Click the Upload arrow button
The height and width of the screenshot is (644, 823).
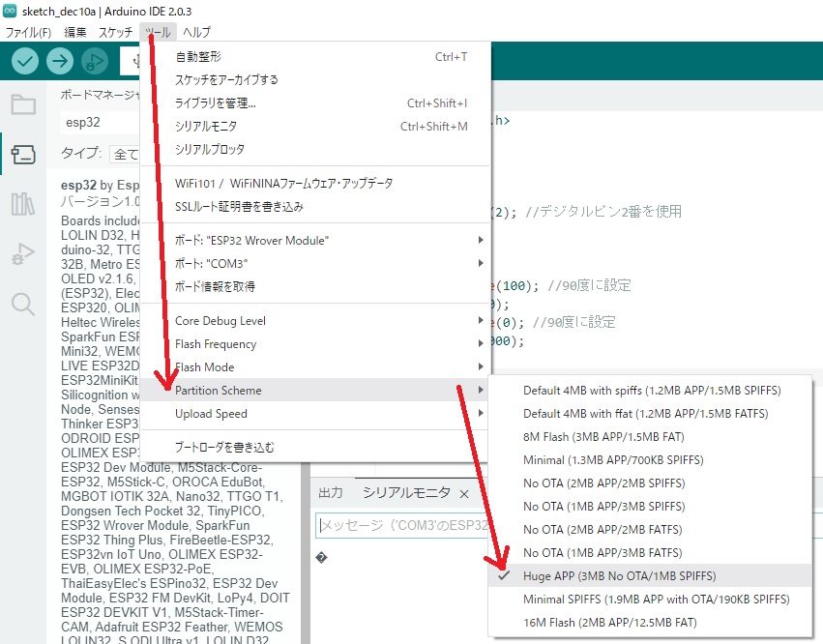pos(60,61)
